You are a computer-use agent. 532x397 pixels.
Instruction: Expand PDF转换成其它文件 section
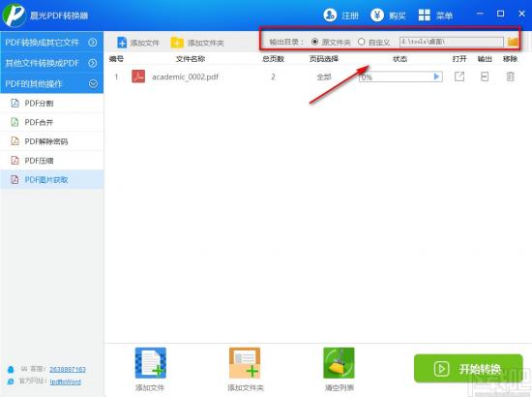click(x=92, y=42)
